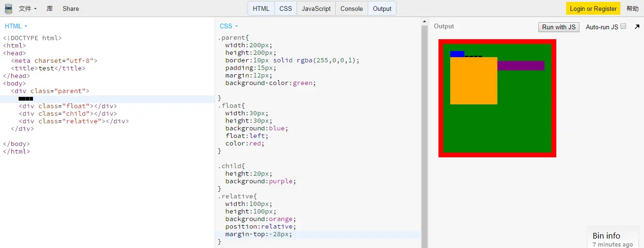The height and width of the screenshot is (248, 644).
Task: Click the div class="child" line
Action: [x=68, y=113]
